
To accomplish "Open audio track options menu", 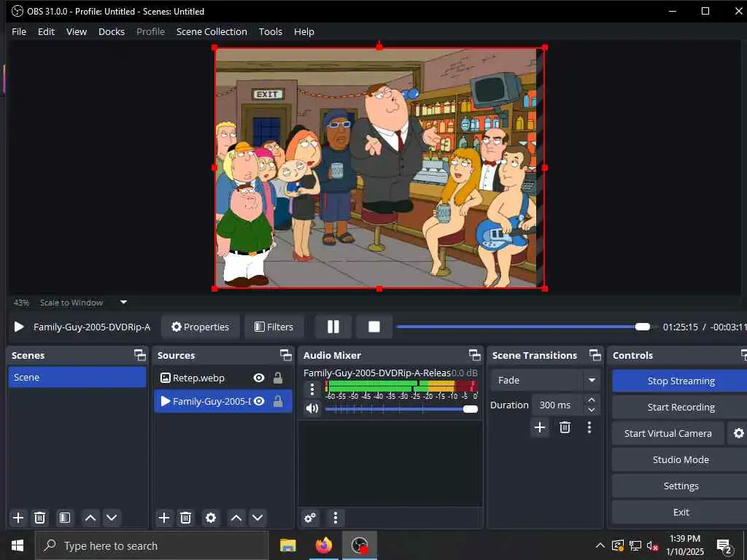I will (x=312, y=389).
